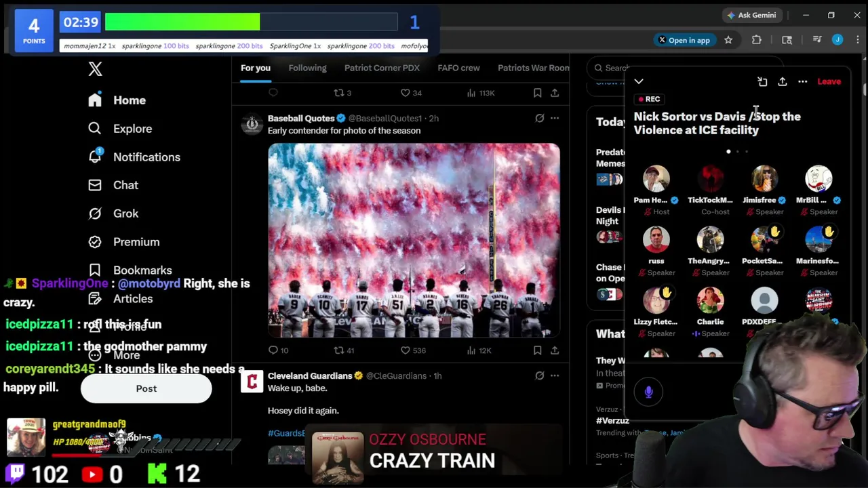
Task: Switch to the For you tab
Action: click(x=256, y=68)
